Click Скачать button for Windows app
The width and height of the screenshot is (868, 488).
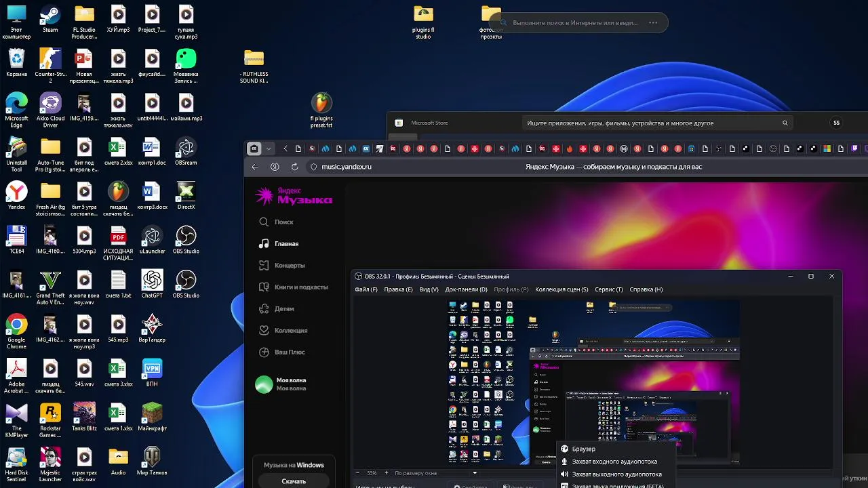294,481
